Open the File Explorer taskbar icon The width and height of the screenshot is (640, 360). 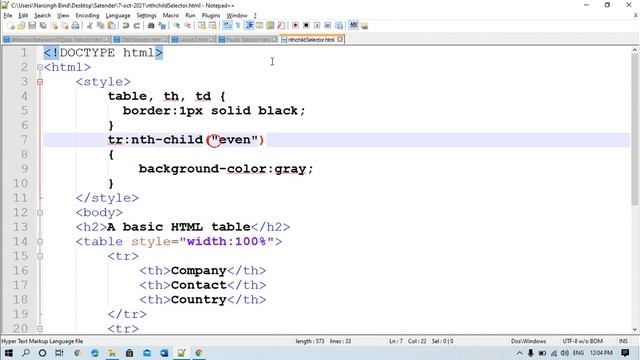pyautogui.click(x=111, y=353)
